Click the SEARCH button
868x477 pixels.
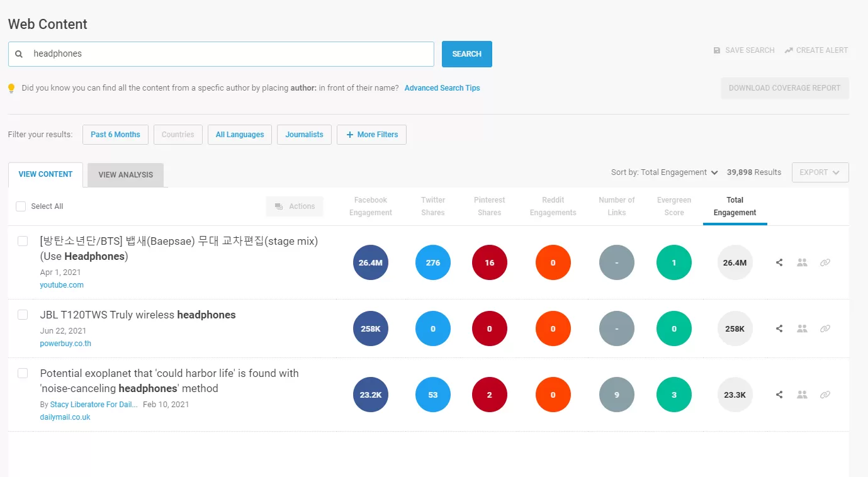(466, 54)
